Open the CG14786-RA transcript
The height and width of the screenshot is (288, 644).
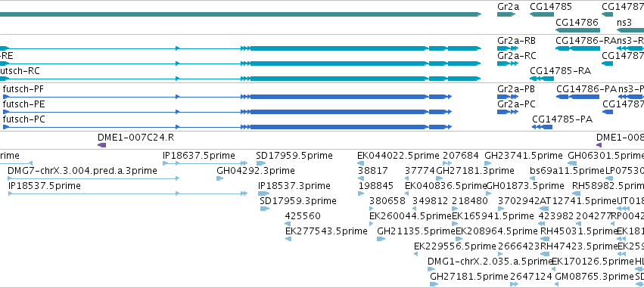(578, 48)
